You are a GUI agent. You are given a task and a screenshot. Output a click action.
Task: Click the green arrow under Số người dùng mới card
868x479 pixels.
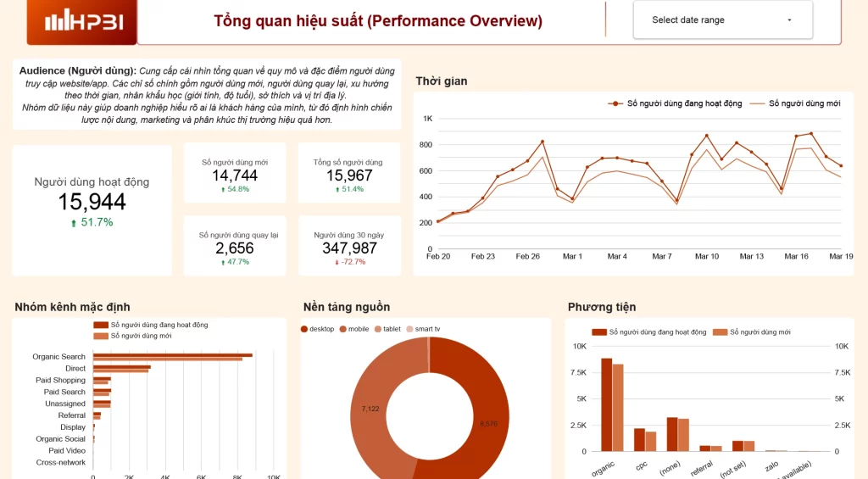[x=222, y=190]
